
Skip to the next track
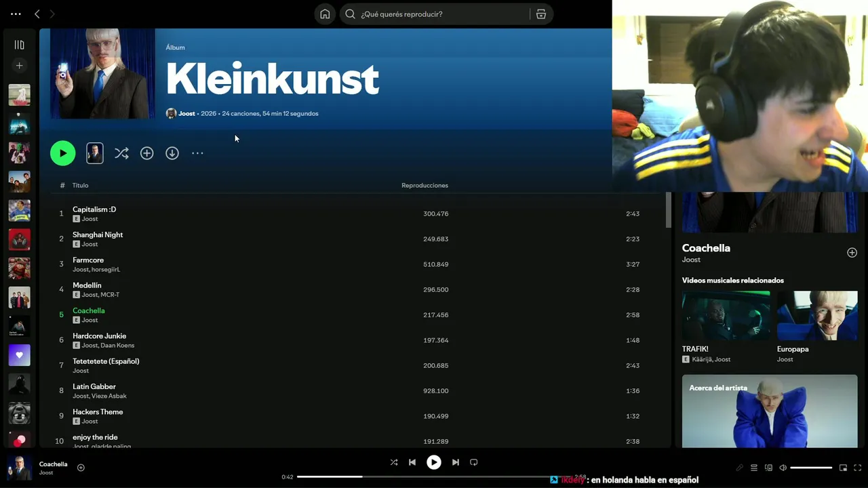pyautogui.click(x=456, y=462)
